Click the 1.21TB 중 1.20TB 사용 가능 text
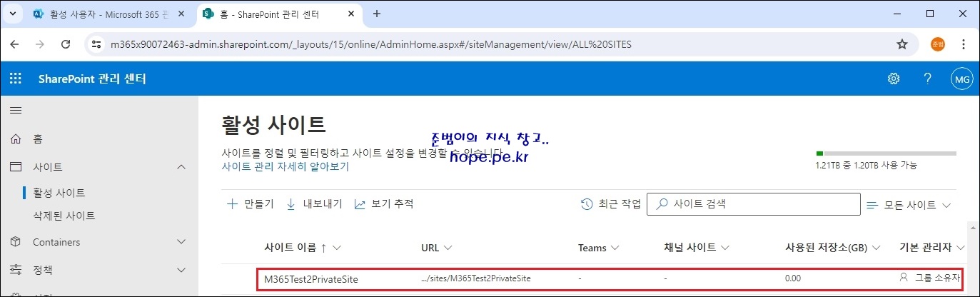 tap(866, 166)
